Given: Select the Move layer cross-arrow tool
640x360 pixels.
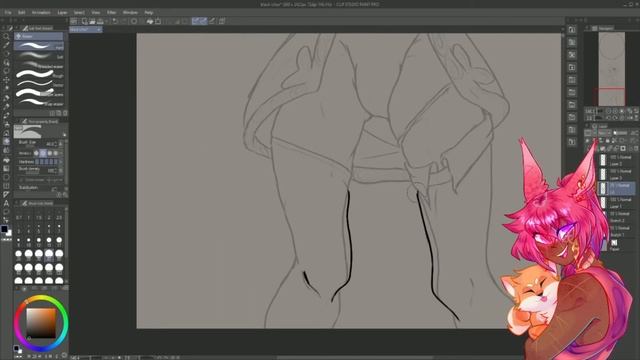Looking at the screenshot, I should [6, 80].
